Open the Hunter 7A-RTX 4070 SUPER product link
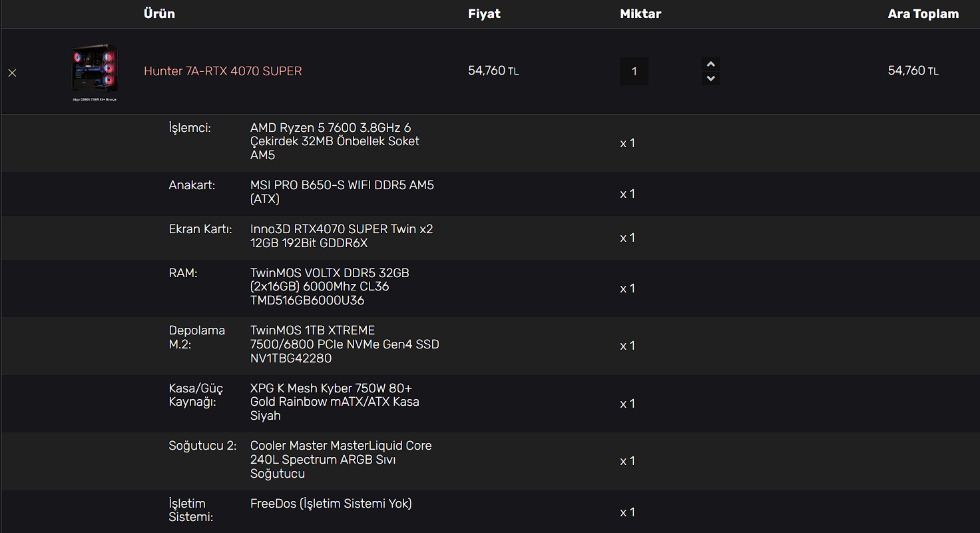This screenshot has height=533, width=980. 222,71
